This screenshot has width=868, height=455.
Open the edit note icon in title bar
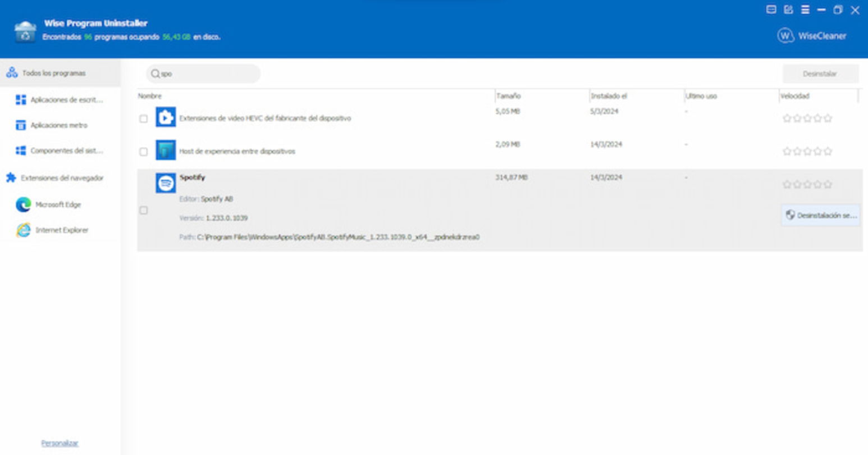pyautogui.click(x=788, y=10)
